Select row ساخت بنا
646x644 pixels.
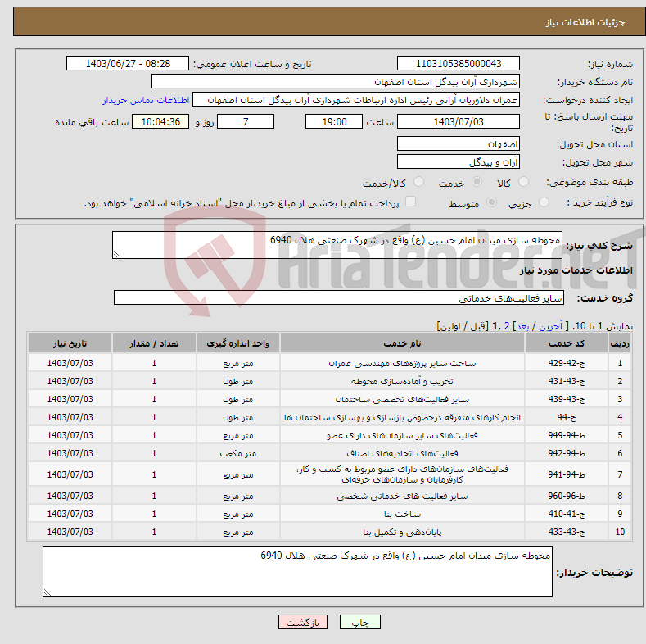[329, 514]
